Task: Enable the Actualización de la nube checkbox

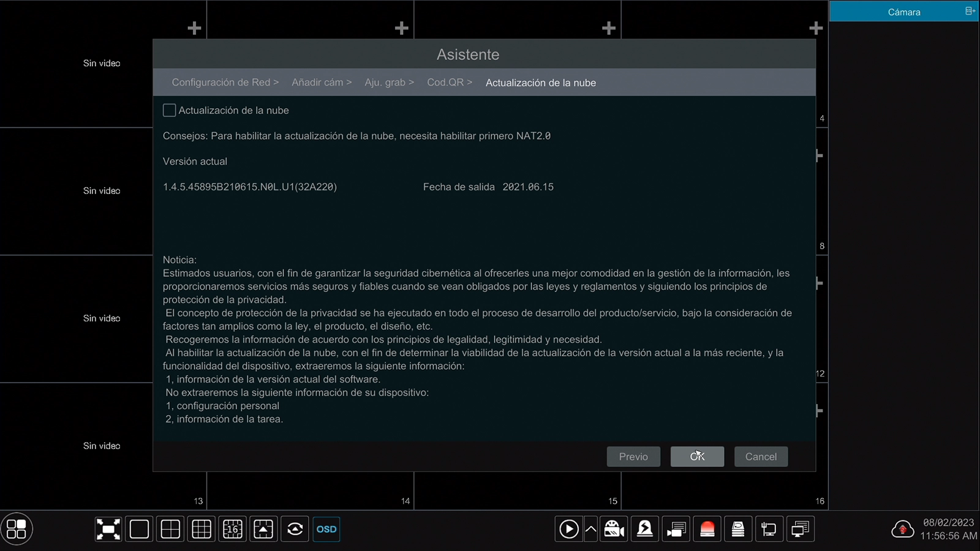Action: (x=170, y=110)
